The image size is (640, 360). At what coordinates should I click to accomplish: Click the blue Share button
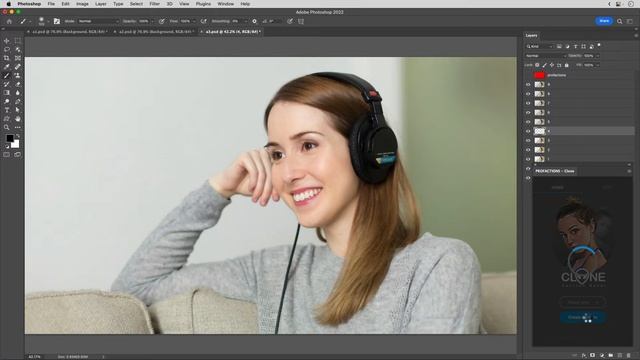click(x=604, y=21)
